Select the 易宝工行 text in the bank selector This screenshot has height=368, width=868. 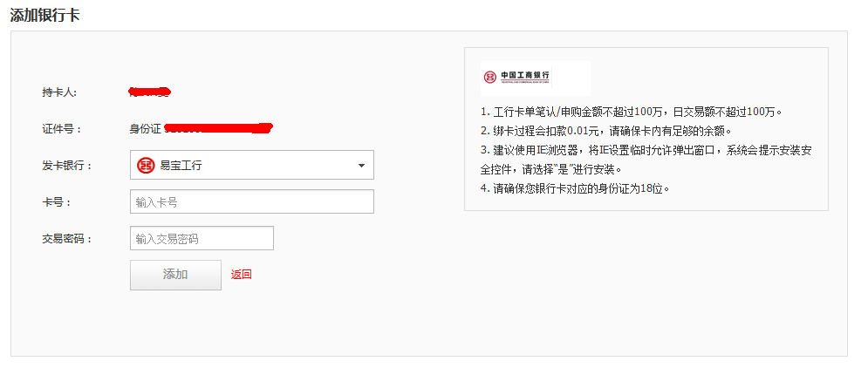(x=181, y=165)
